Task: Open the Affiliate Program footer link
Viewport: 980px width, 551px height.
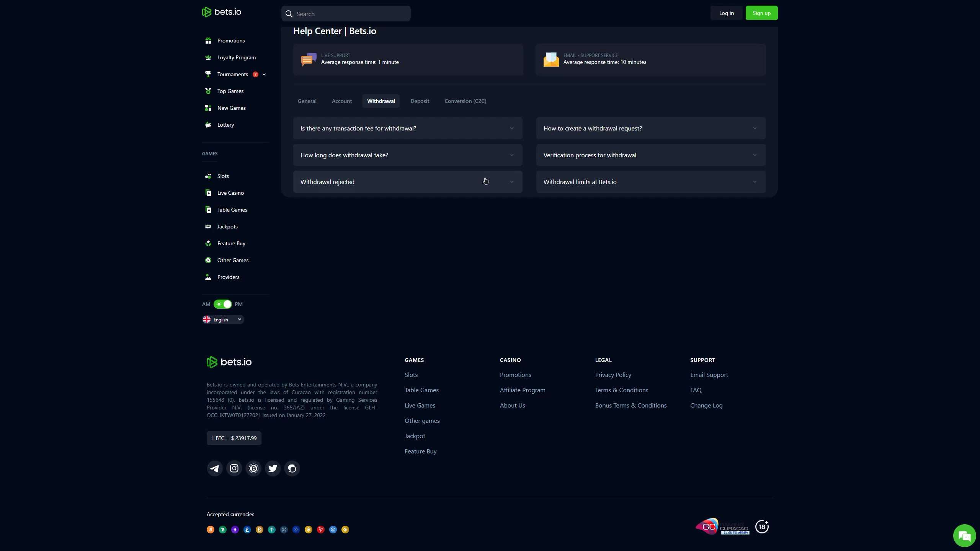Action: pyautogui.click(x=523, y=390)
